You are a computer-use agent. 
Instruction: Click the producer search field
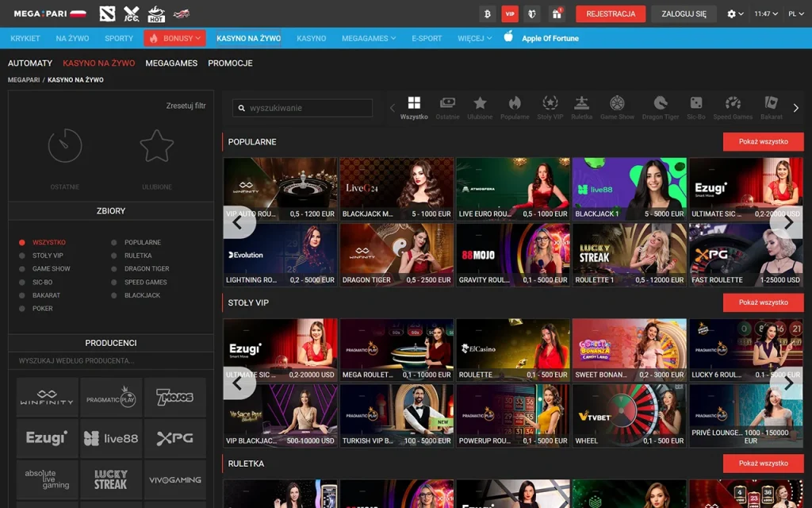pyautogui.click(x=111, y=361)
